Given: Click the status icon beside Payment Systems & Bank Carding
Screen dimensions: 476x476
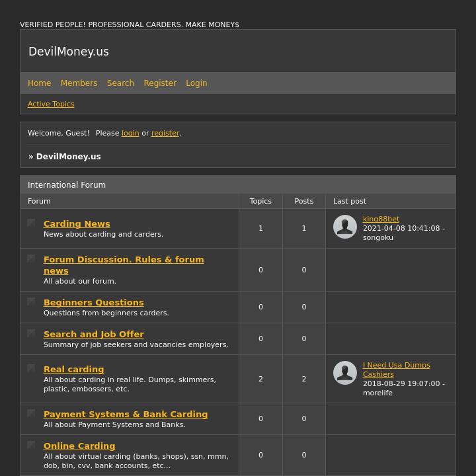Looking at the screenshot, I should [31, 414].
